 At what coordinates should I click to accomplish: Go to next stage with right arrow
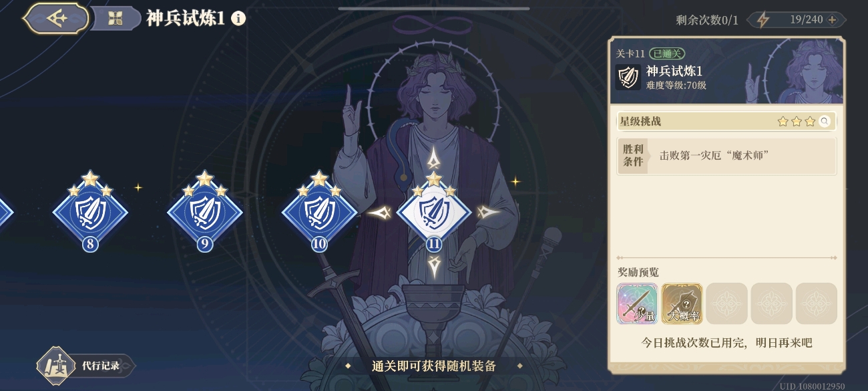[x=489, y=213]
